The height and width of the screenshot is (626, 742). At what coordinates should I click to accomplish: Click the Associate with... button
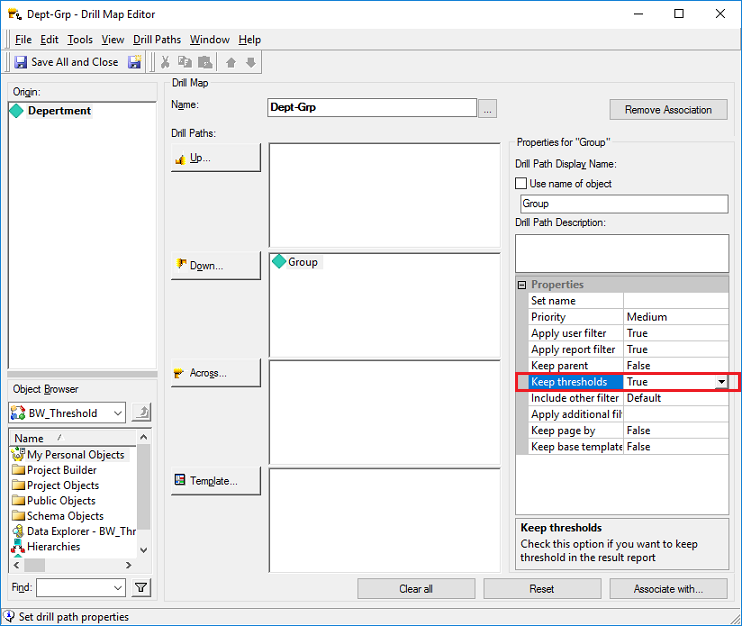click(x=668, y=589)
